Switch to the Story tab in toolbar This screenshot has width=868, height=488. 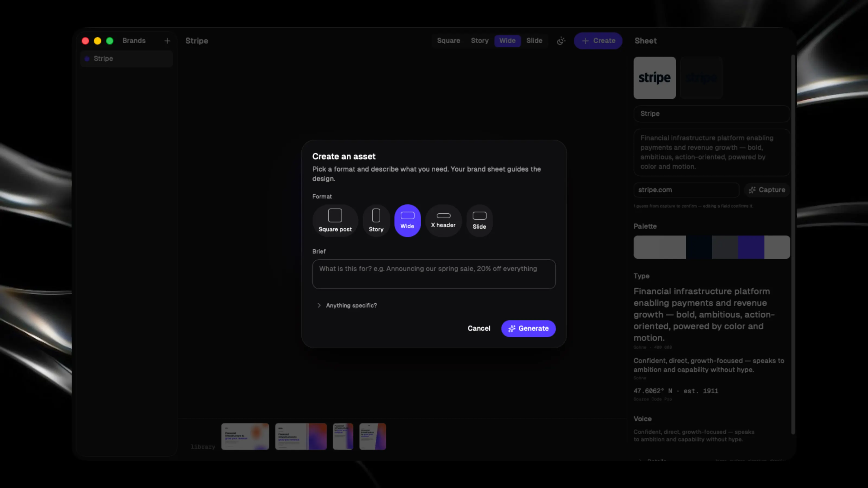pos(480,41)
